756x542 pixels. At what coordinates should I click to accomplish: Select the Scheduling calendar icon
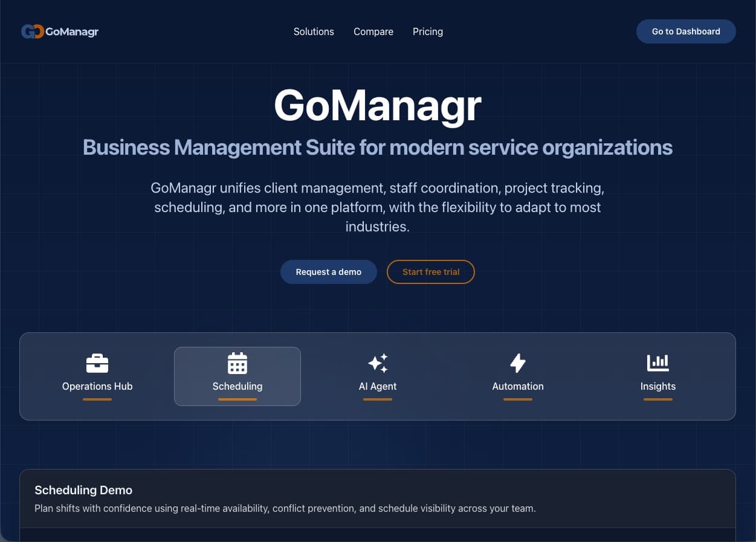[237, 363]
